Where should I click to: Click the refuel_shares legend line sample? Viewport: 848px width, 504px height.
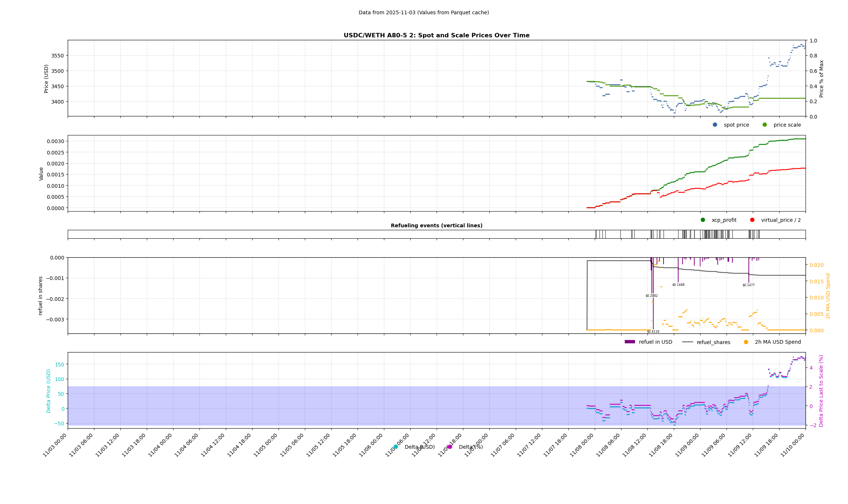coord(688,342)
